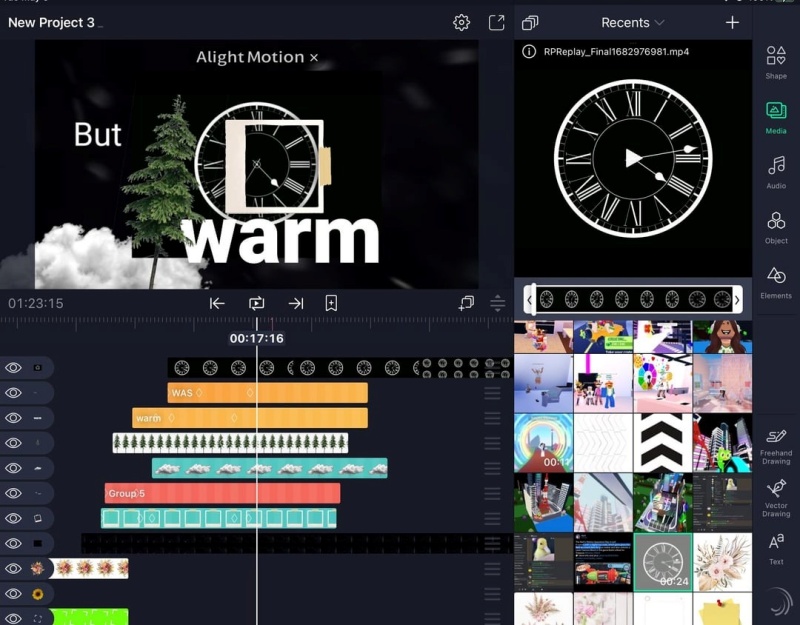Select the cloud clip on timeline
Image resolution: width=800 pixels, height=625 pixels.
click(x=269, y=468)
